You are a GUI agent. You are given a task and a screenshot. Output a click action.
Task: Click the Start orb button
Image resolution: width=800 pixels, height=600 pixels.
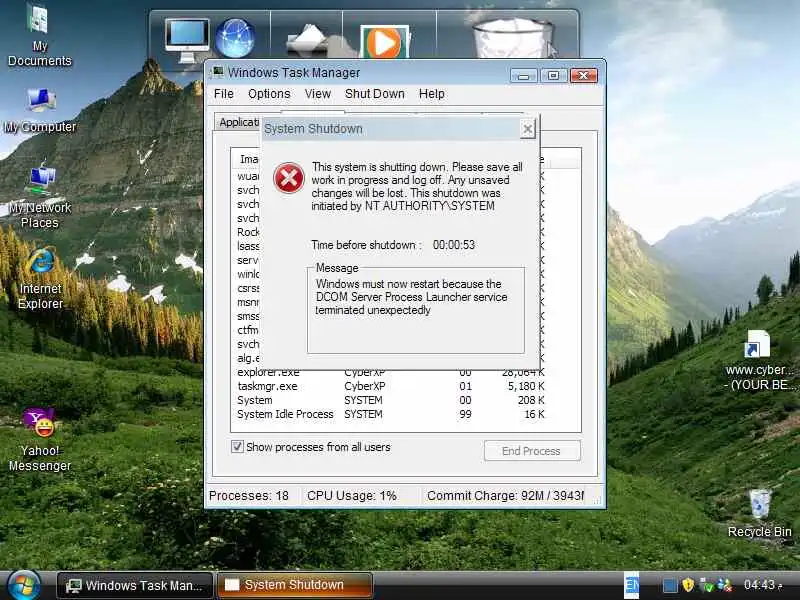click(x=23, y=586)
